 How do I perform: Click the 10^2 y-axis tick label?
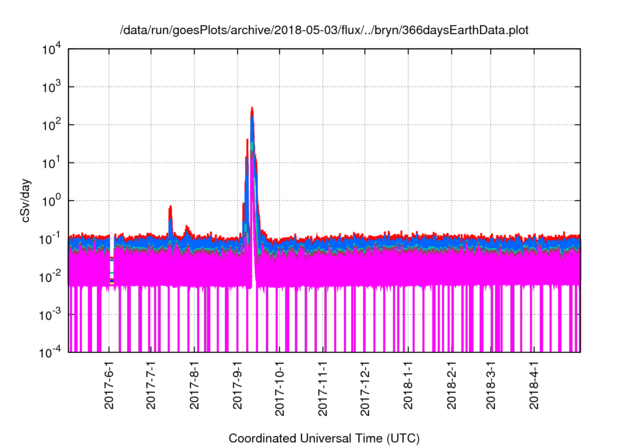coord(51,125)
